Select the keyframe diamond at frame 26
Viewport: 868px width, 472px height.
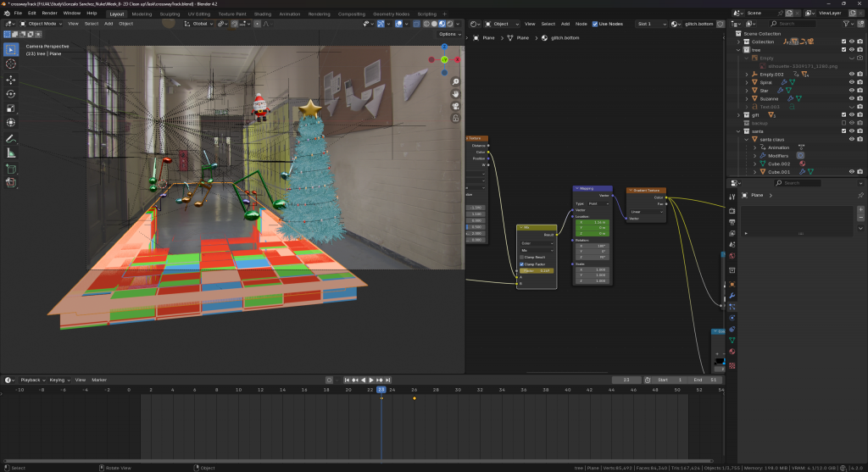pos(414,398)
